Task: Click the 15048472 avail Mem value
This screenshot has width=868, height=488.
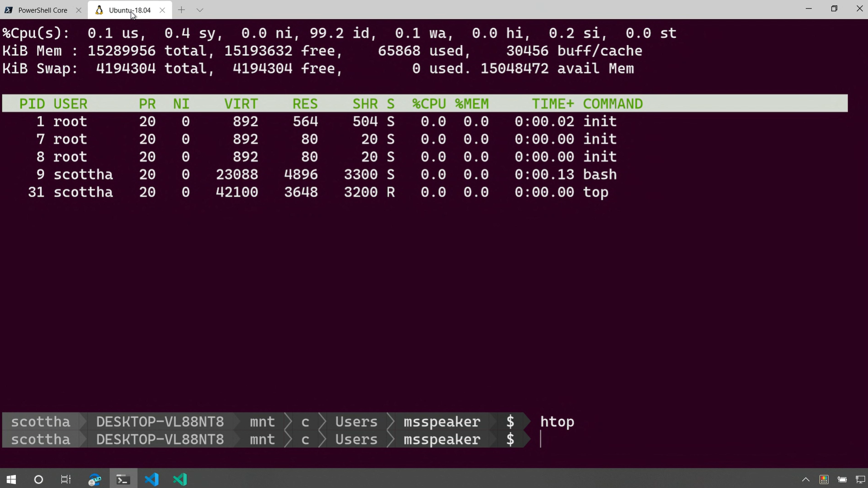Action: (x=514, y=69)
